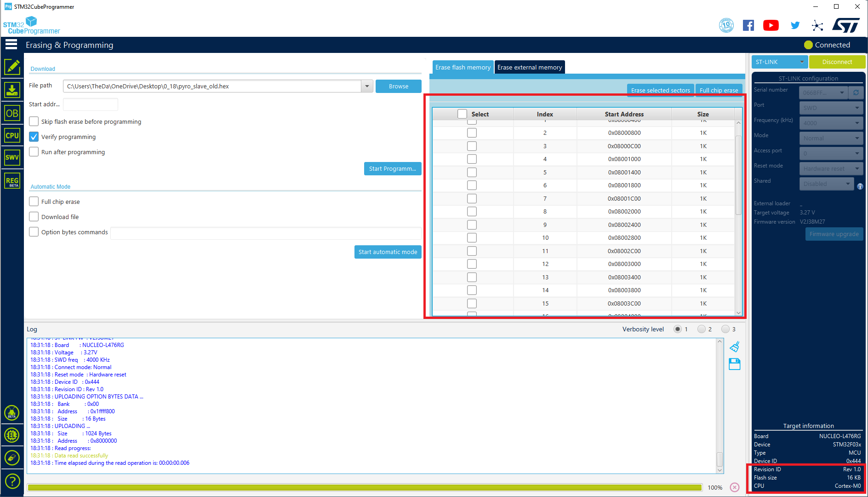The image size is (868, 497).
Task: Select the Erase flash memory tab
Action: (463, 67)
